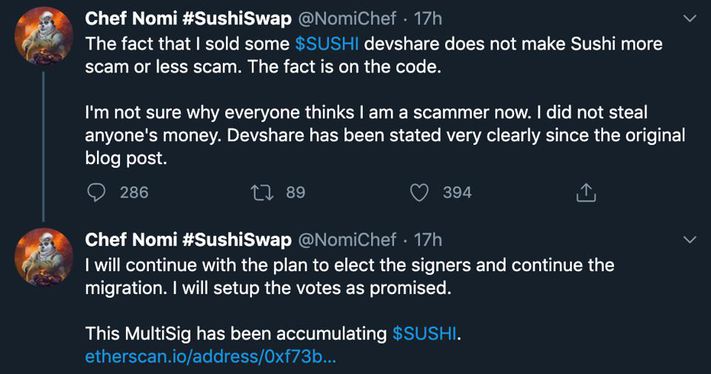
Task: Open the second tweet's 17h timestamp
Action: click(x=428, y=240)
